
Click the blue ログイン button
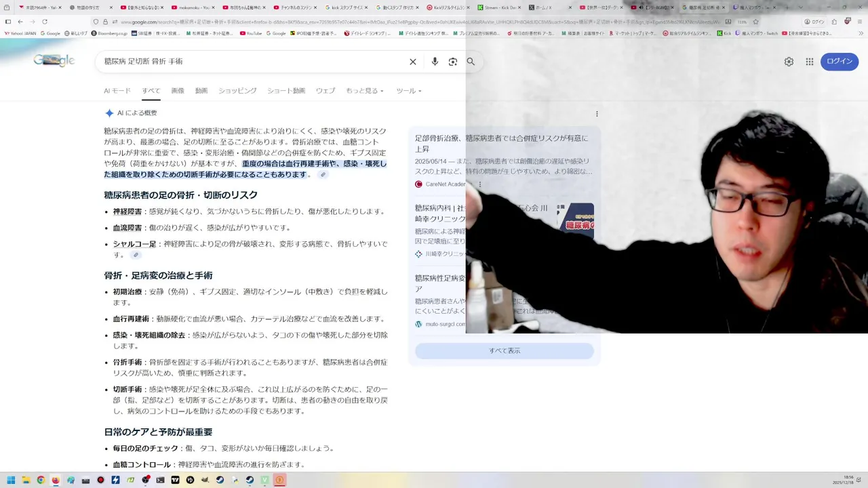point(840,62)
